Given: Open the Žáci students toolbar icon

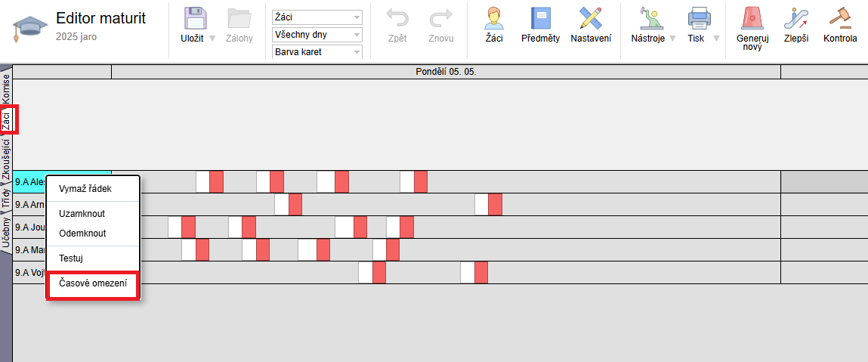Looking at the screenshot, I should pyautogui.click(x=494, y=19).
